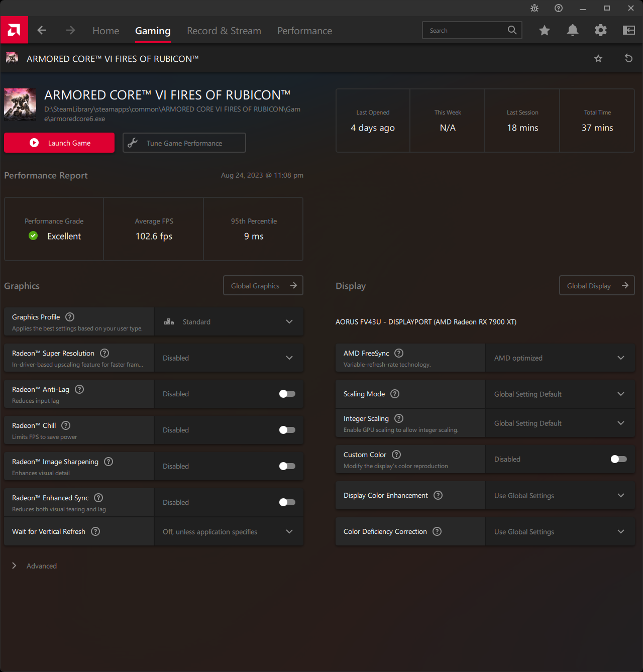This screenshot has height=672, width=643.
Task: Click the AMD logo icon
Action: click(14, 30)
